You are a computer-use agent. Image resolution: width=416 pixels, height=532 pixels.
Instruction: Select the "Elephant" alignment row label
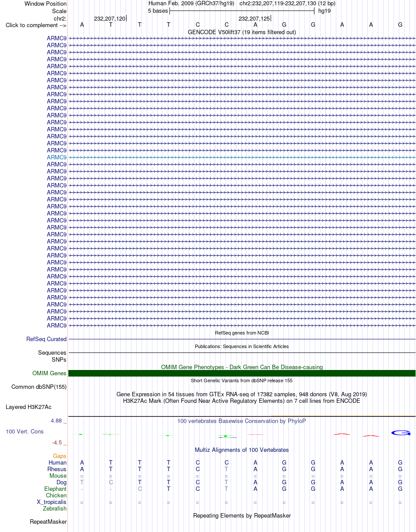[x=55, y=489]
